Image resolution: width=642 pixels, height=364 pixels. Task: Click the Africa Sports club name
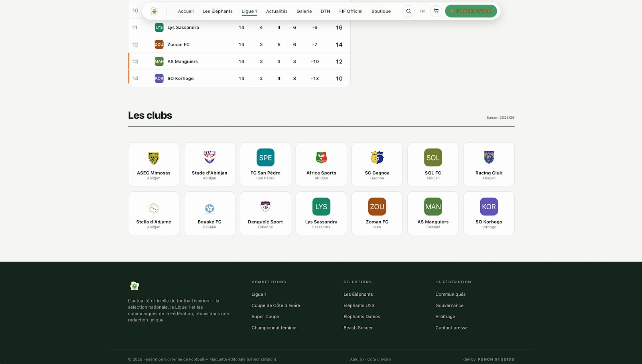point(321,173)
